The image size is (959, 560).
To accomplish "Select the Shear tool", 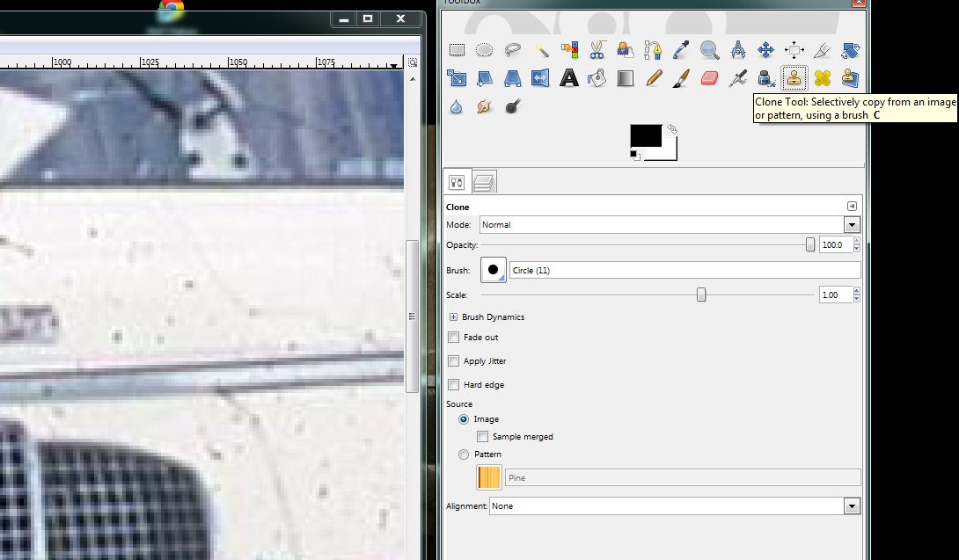I will coord(485,78).
